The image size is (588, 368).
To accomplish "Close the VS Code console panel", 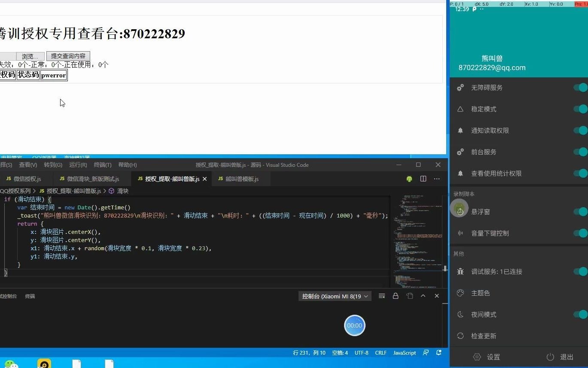I will tap(437, 296).
